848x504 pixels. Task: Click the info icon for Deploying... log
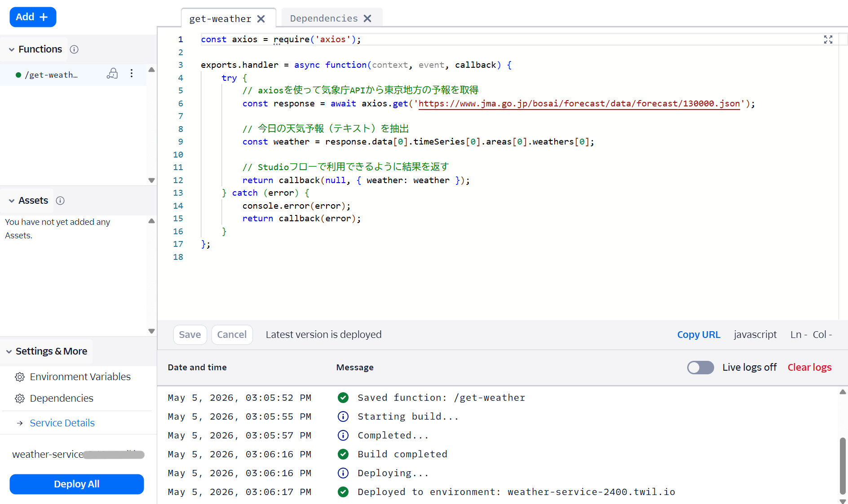click(343, 473)
